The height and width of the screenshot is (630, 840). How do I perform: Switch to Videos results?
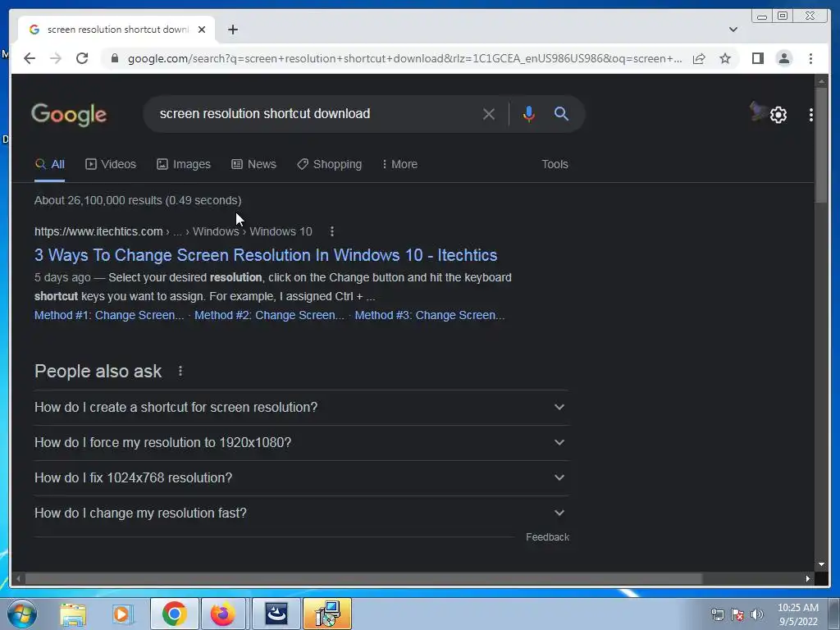[x=111, y=164]
